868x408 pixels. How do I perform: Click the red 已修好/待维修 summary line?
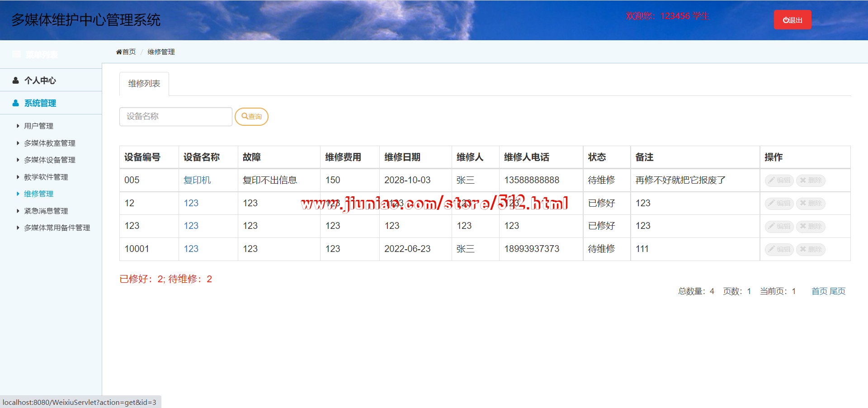[166, 279]
